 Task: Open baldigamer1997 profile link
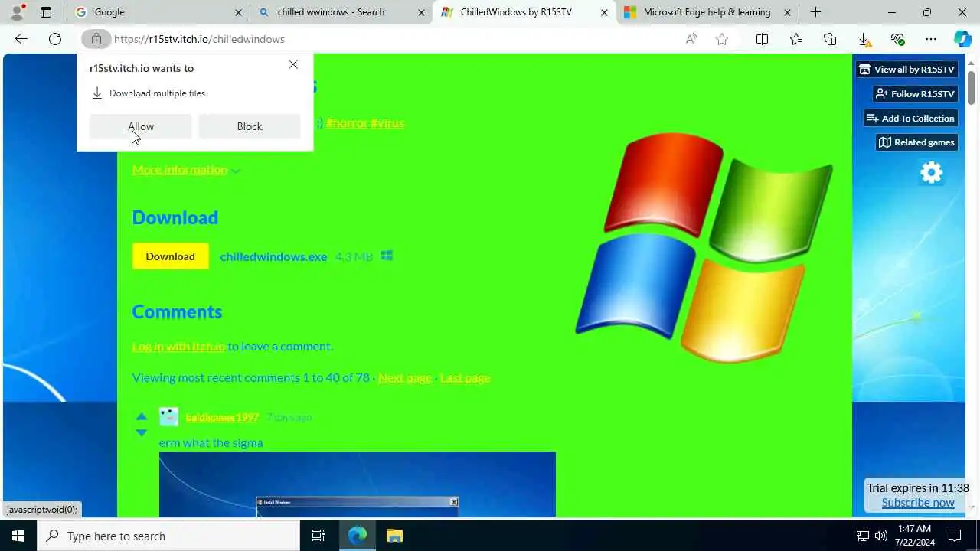pos(222,417)
